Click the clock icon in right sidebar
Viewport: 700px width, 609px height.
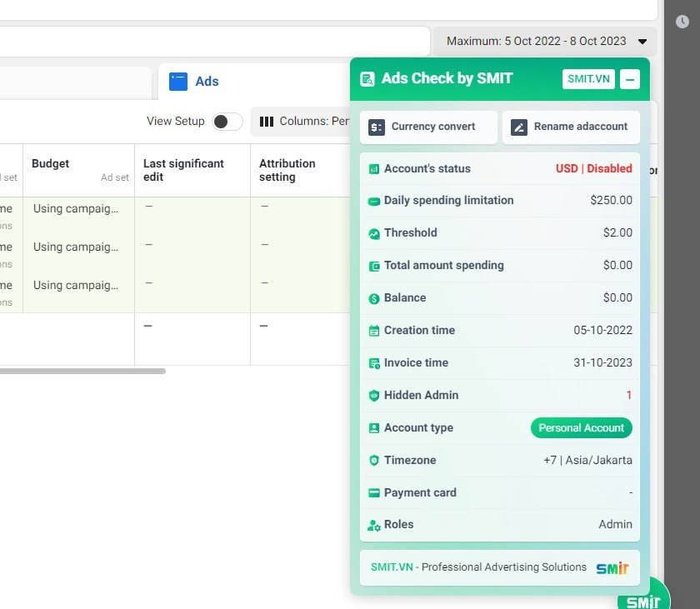682,22
